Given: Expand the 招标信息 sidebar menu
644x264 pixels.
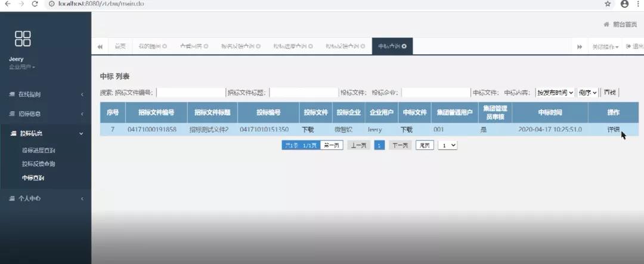Looking at the screenshot, I should (45, 113).
